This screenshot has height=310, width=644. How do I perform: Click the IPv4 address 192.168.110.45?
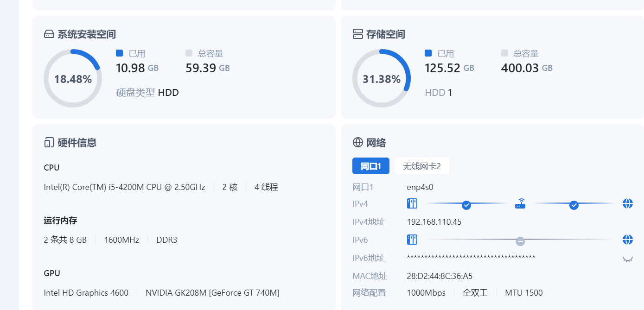point(434,222)
